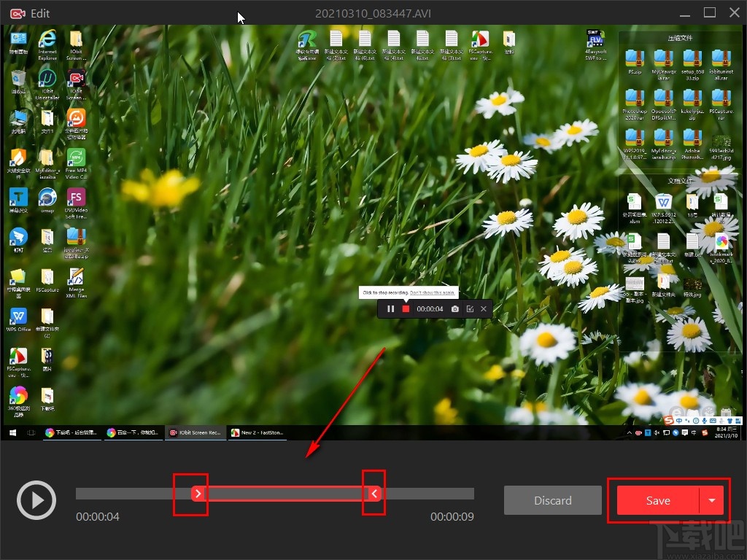Click the file name 20210310_083447.AVI

click(x=373, y=13)
